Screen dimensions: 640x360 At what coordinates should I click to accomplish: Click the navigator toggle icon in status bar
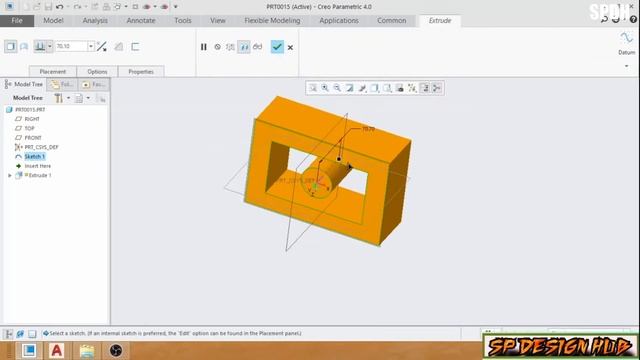[9, 334]
